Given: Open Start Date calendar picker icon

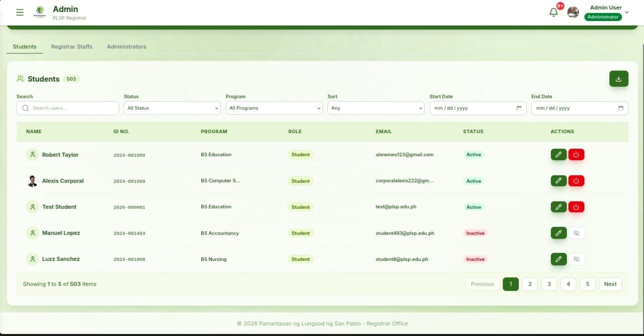Looking at the screenshot, I should pyautogui.click(x=519, y=108).
